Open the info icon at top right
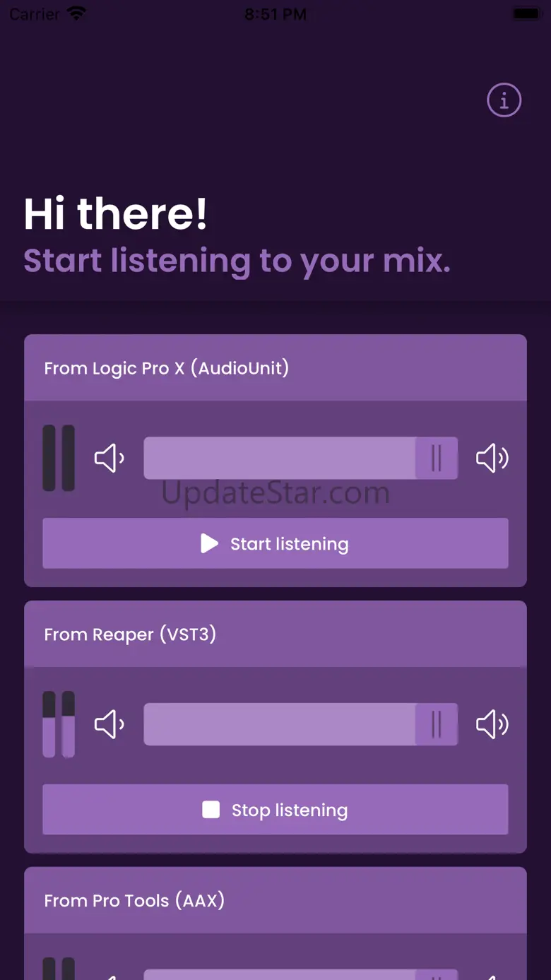This screenshot has width=551, height=980. click(x=504, y=100)
